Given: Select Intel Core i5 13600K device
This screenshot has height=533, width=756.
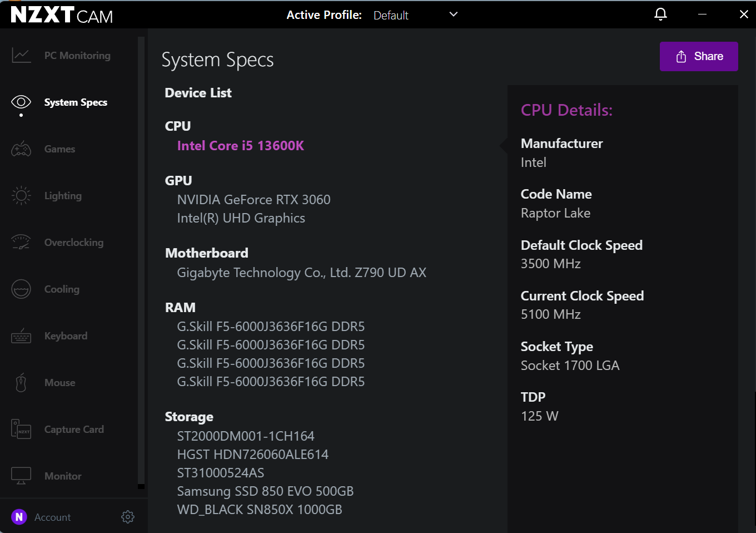Looking at the screenshot, I should (241, 146).
